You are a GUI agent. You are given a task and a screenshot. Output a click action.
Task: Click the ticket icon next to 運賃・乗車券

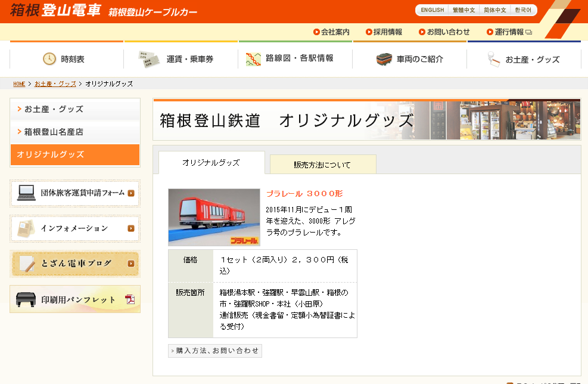coord(149,59)
